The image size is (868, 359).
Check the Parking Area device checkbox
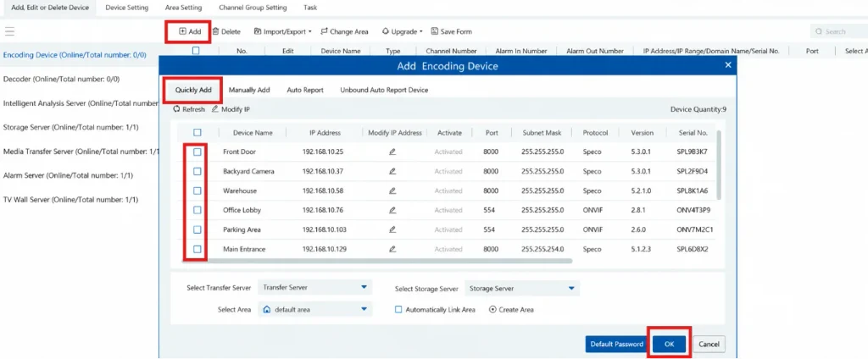(197, 229)
